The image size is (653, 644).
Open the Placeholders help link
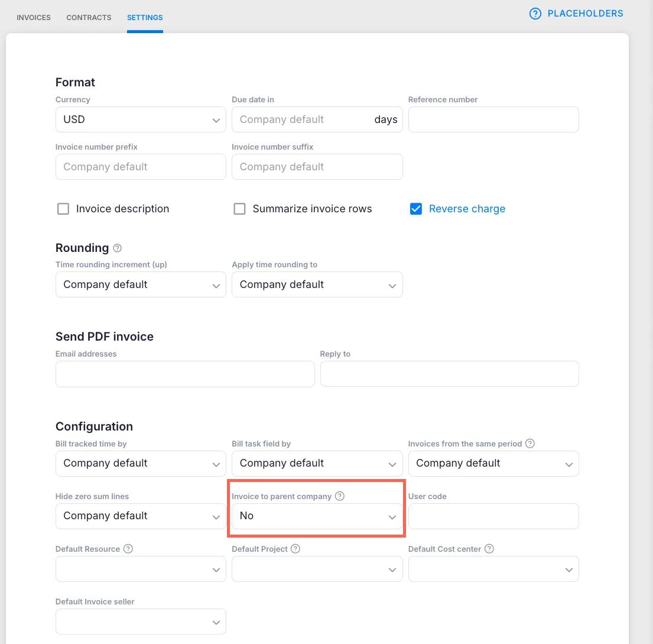coord(585,14)
